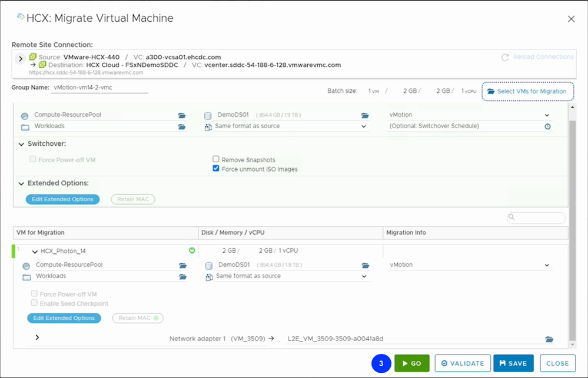Click folder icon next to VM's Workloads folder
The width and height of the screenshot is (588, 378).
coord(182,277)
